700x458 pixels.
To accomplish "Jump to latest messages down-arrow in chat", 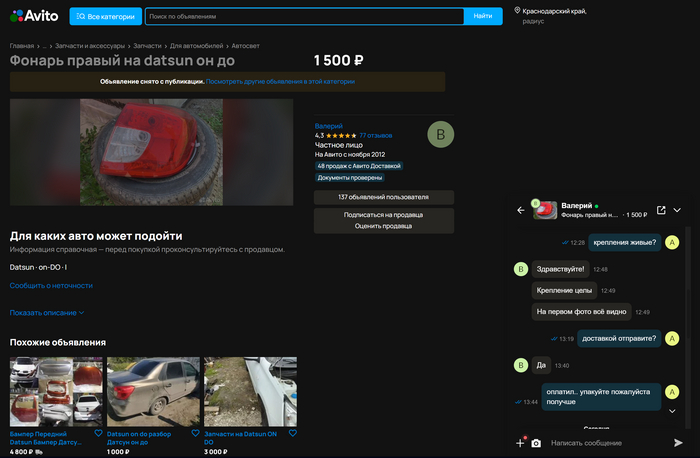I will 672,411.
